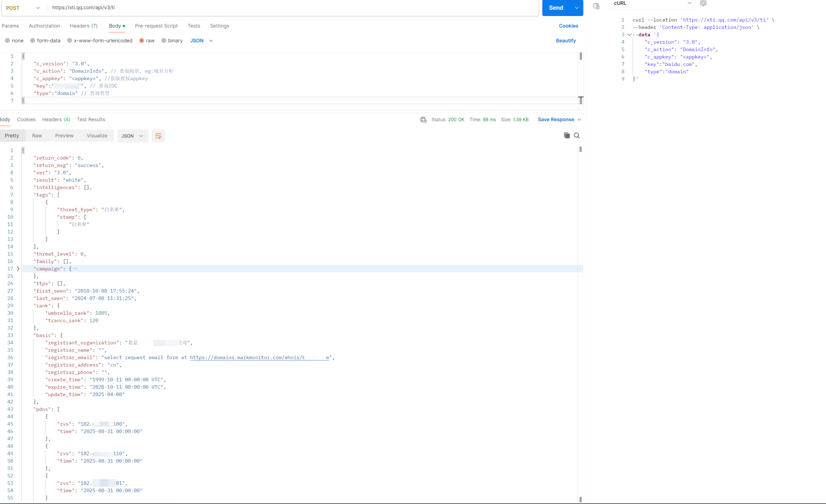
Task: Click the wrap lines icon in response toolbar
Action: tap(158, 136)
